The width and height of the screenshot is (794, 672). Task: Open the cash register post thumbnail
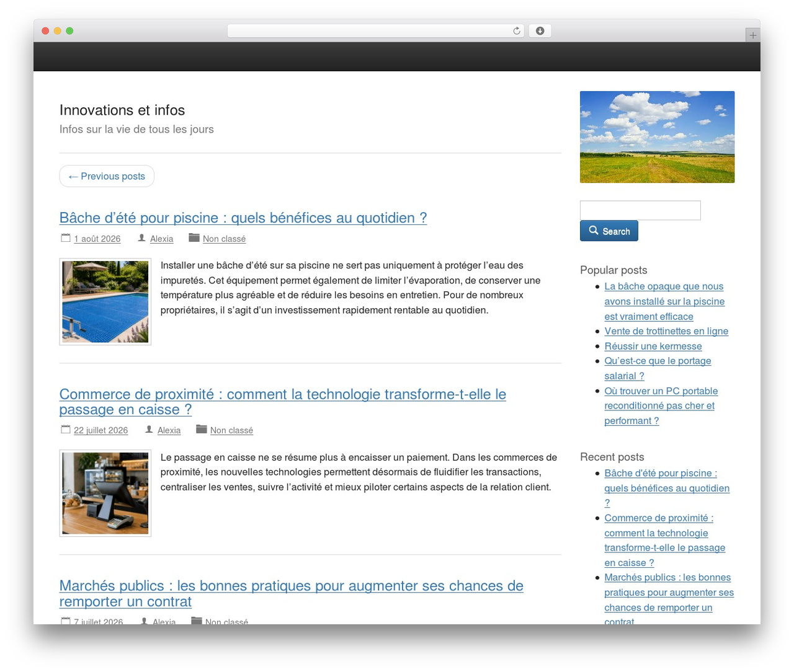pos(105,493)
